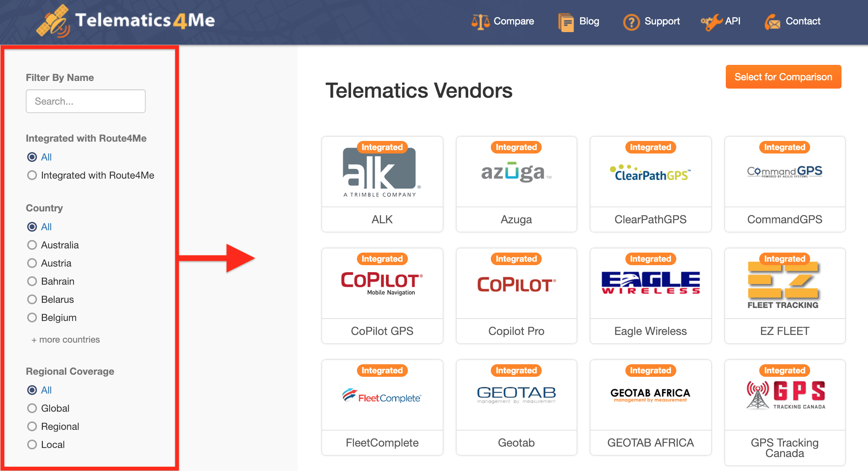Click the Select for Comparison button

(783, 76)
